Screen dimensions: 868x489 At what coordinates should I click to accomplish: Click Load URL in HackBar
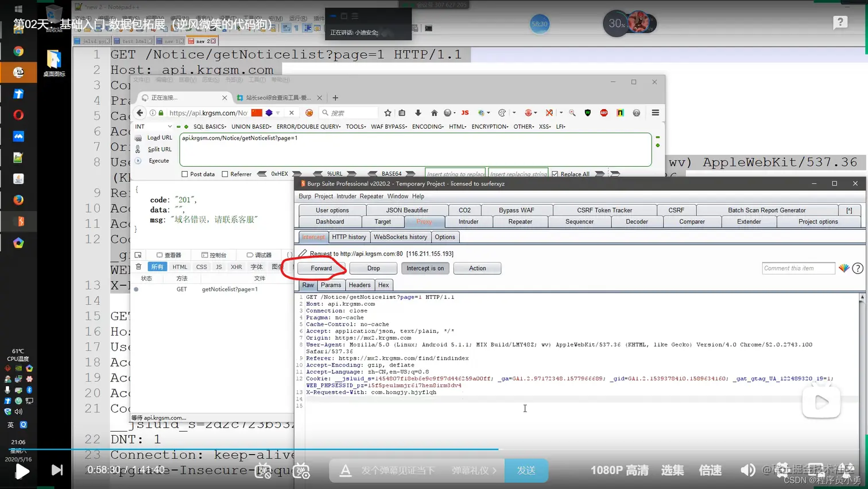coord(159,138)
